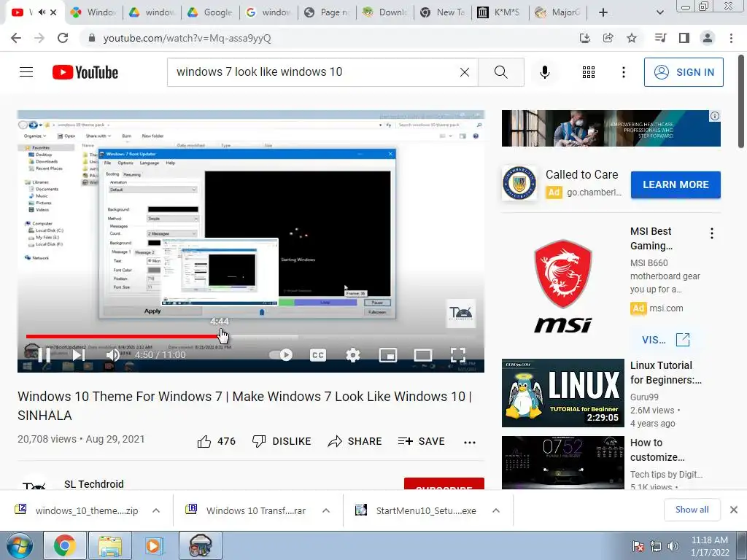Toggle the browser side panel

pyautogui.click(x=684, y=38)
